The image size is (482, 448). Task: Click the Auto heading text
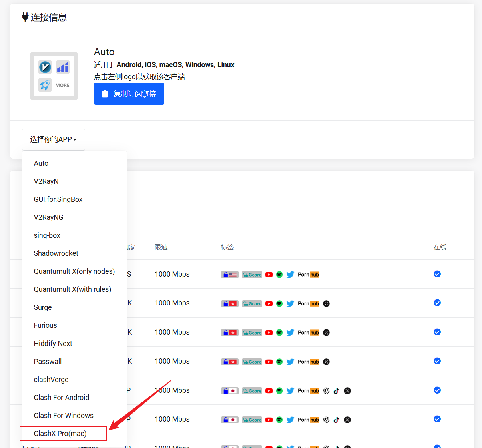[104, 52]
